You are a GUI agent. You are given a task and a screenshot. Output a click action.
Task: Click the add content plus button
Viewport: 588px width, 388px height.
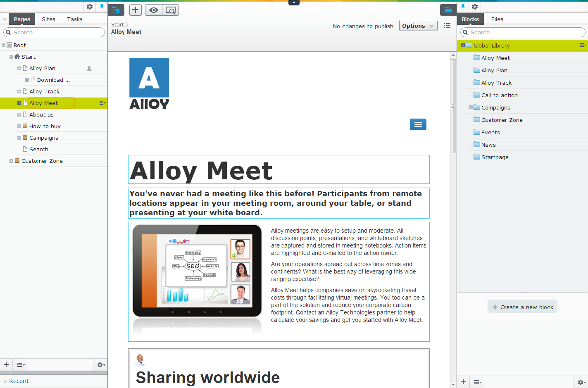click(x=136, y=10)
